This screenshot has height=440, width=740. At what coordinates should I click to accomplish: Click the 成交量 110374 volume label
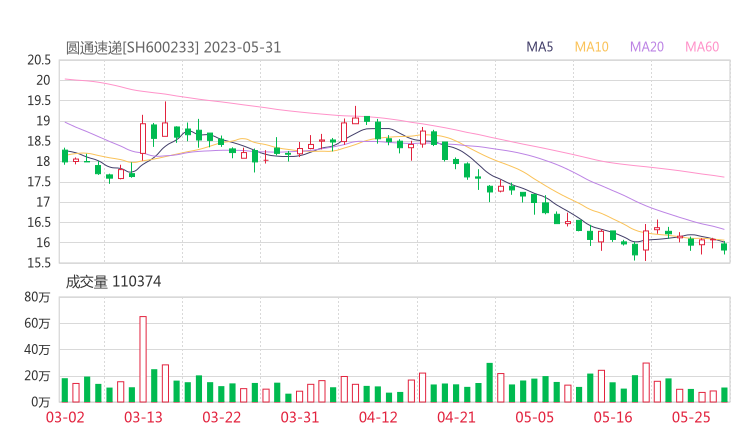tap(113, 282)
